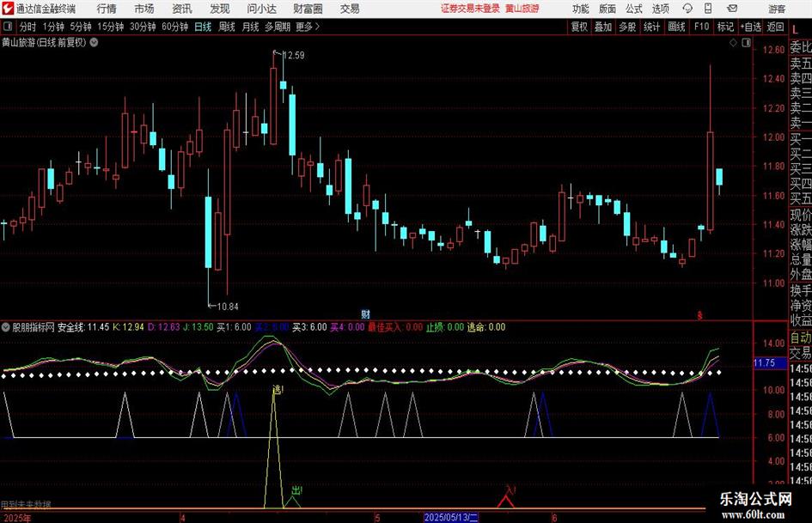Click the 叠加 overlay toolbar button
This screenshot has height=523, width=812.
(x=603, y=27)
